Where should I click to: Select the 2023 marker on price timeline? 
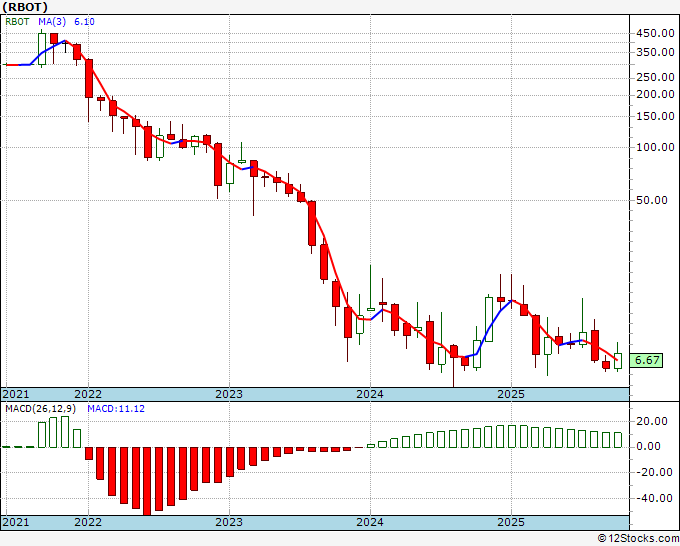click(229, 394)
